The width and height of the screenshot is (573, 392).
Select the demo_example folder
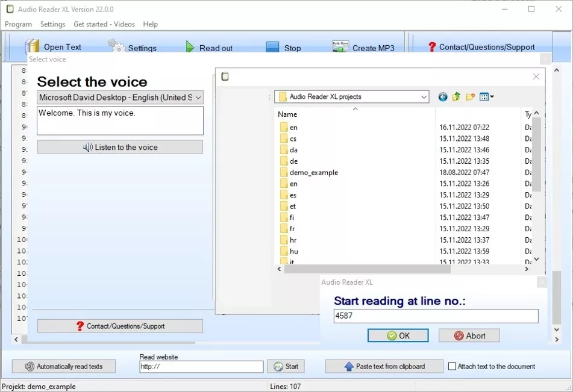pyautogui.click(x=313, y=172)
